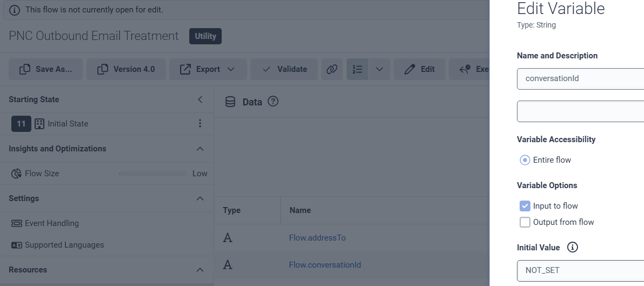Click the Flow Size pie chart icon
Viewport: 644px width, 286px height.
16,174
